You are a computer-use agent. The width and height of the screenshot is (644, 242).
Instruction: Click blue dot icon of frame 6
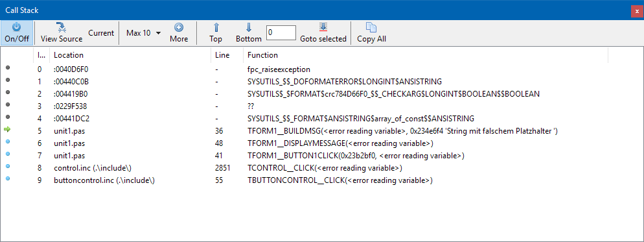click(x=7, y=141)
